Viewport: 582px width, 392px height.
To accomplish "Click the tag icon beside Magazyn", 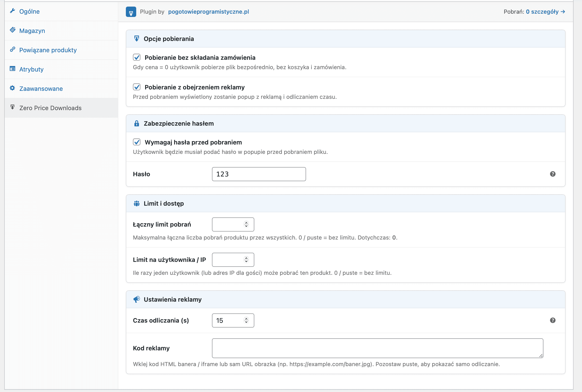I will (12, 30).
